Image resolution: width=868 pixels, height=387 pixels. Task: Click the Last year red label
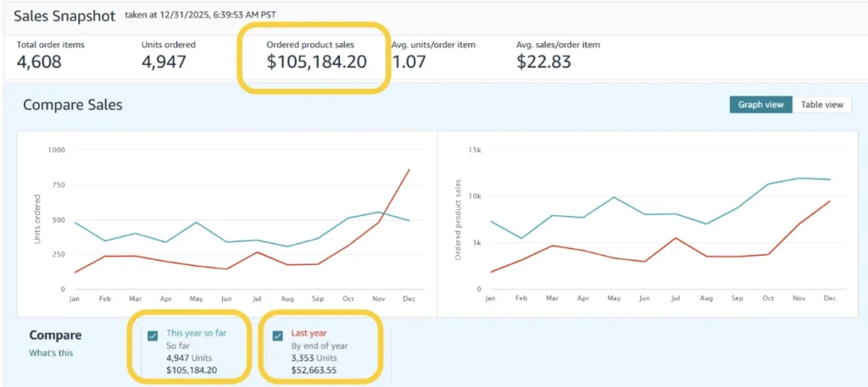309,333
